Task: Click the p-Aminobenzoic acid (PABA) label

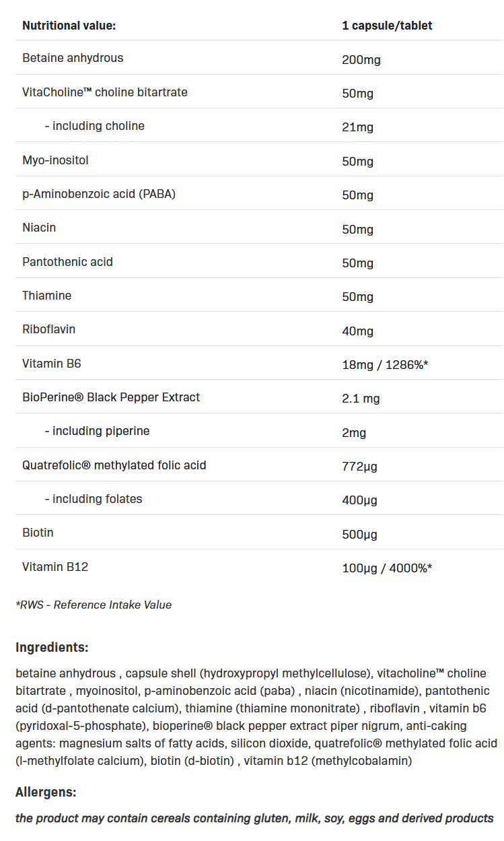Action: pos(94,194)
